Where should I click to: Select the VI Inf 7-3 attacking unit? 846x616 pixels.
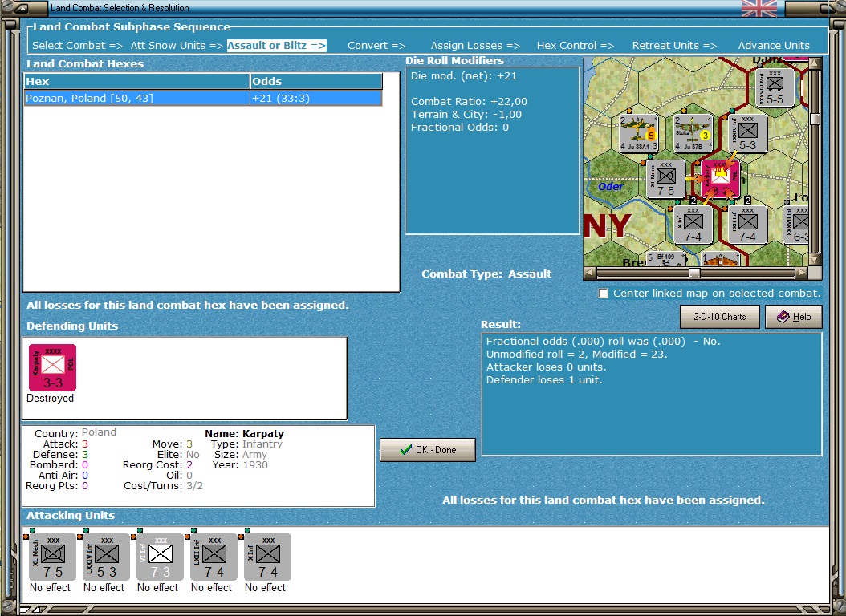161,557
